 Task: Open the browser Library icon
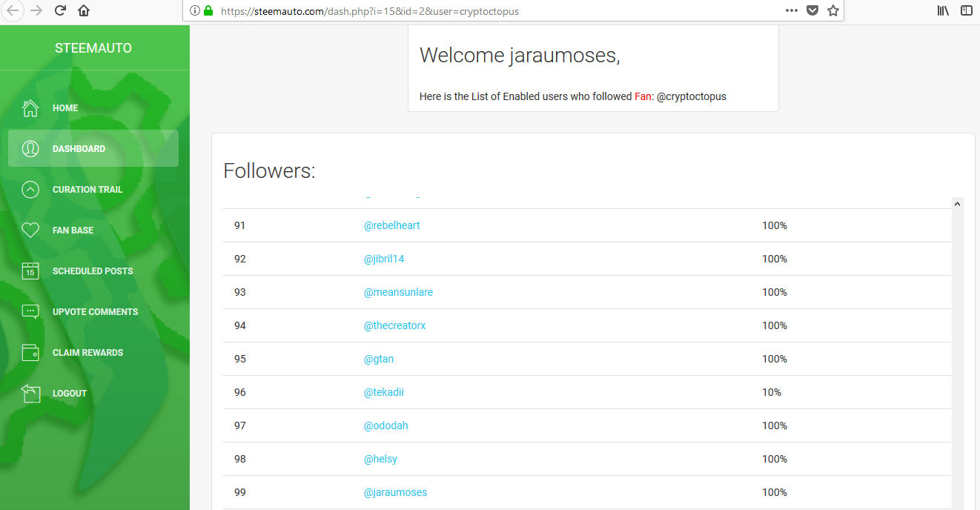coord(944,10)
